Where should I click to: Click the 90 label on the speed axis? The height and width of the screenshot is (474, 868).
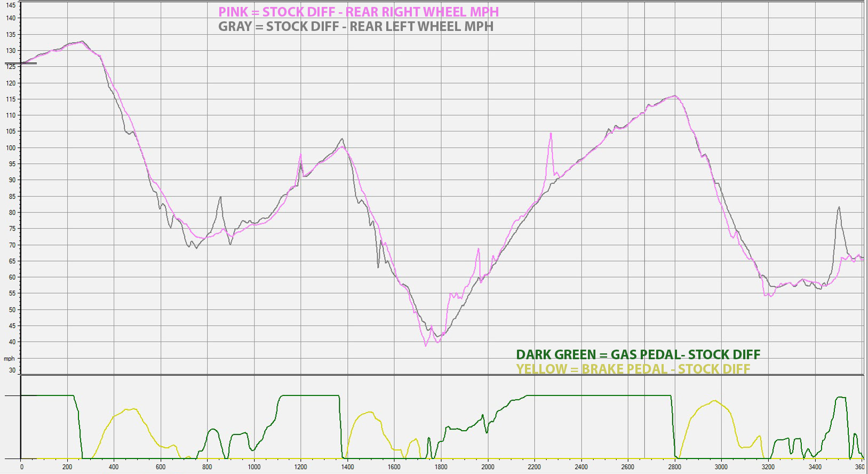point(12,180)
